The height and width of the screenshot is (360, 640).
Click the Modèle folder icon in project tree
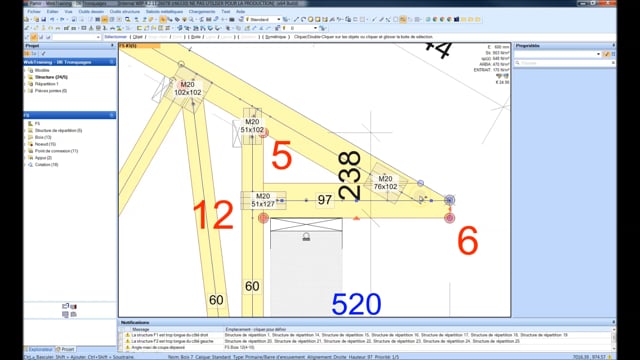point(31,70)
